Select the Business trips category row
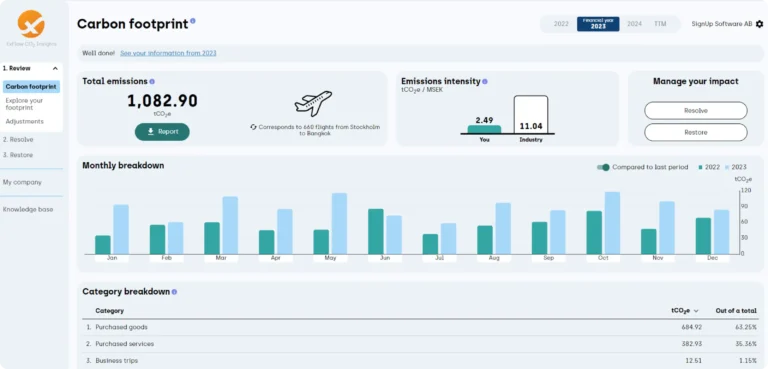The height and width of the screenshot is (369, 768). (x=420, y=361)
